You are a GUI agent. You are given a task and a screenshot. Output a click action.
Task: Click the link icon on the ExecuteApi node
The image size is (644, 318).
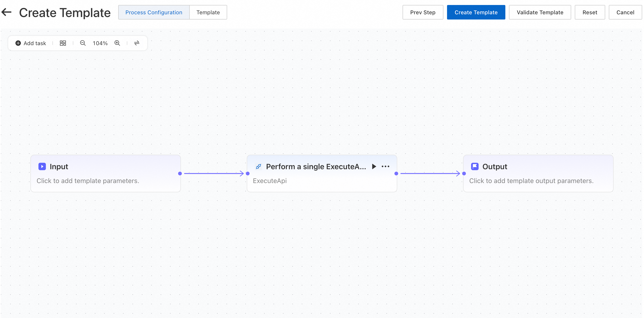click(x=258, y=166)
